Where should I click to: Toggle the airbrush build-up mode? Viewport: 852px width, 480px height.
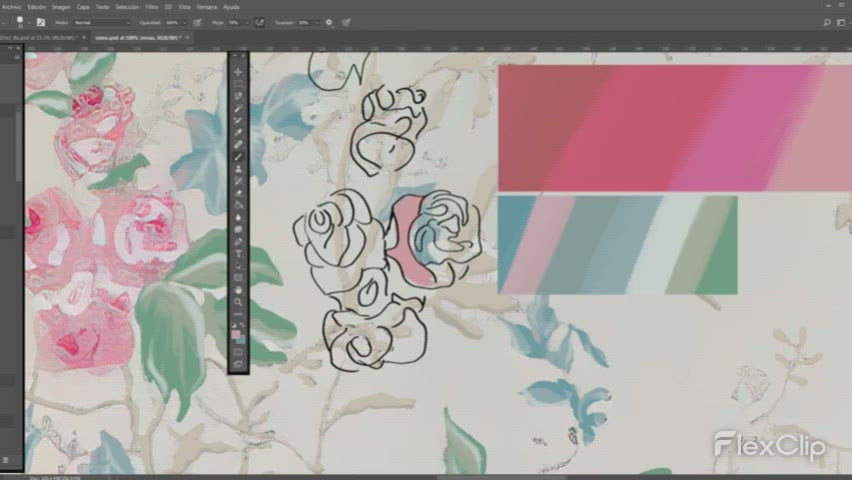pos(260,21)
